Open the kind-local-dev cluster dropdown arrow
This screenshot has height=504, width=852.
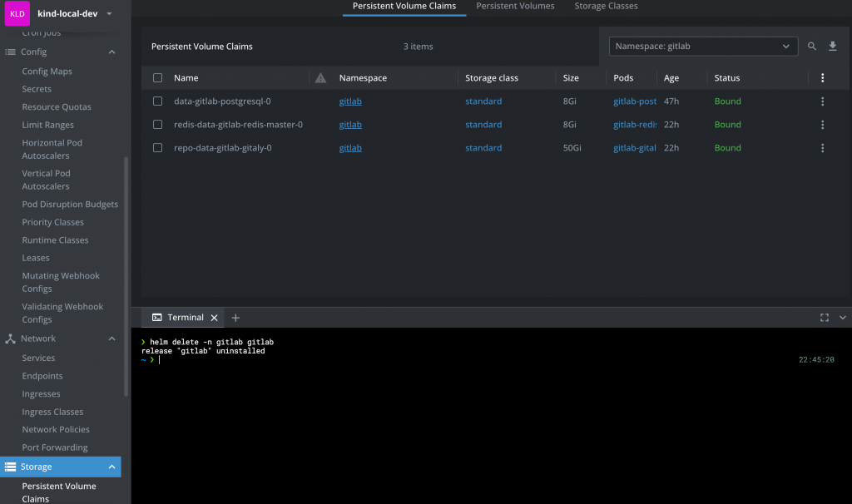tap(109, 13)
